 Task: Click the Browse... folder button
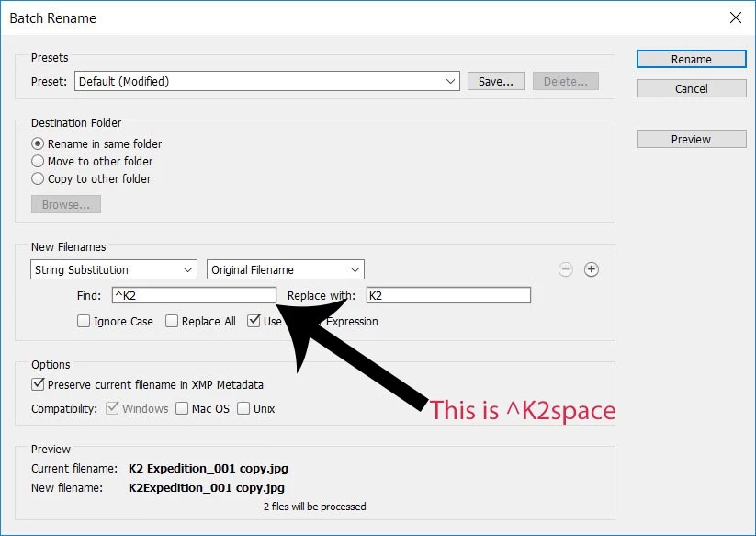coord(66,204)
